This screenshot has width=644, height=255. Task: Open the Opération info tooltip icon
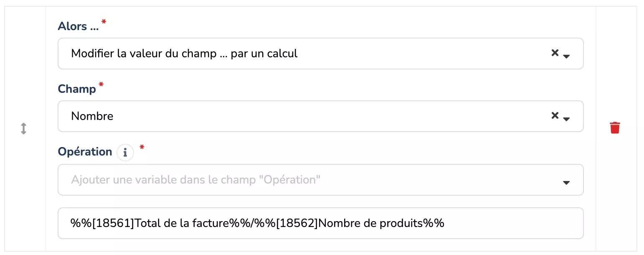point(125,153)
